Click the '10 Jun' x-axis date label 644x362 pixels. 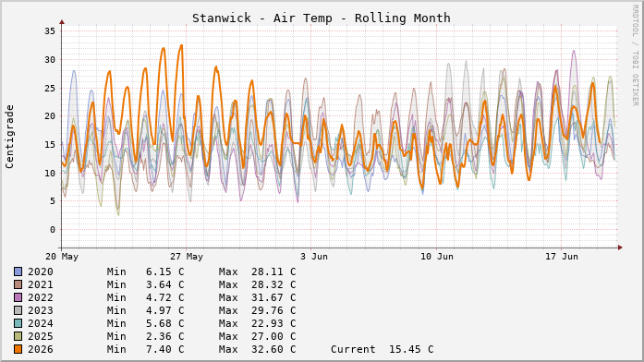click(437, 257)
